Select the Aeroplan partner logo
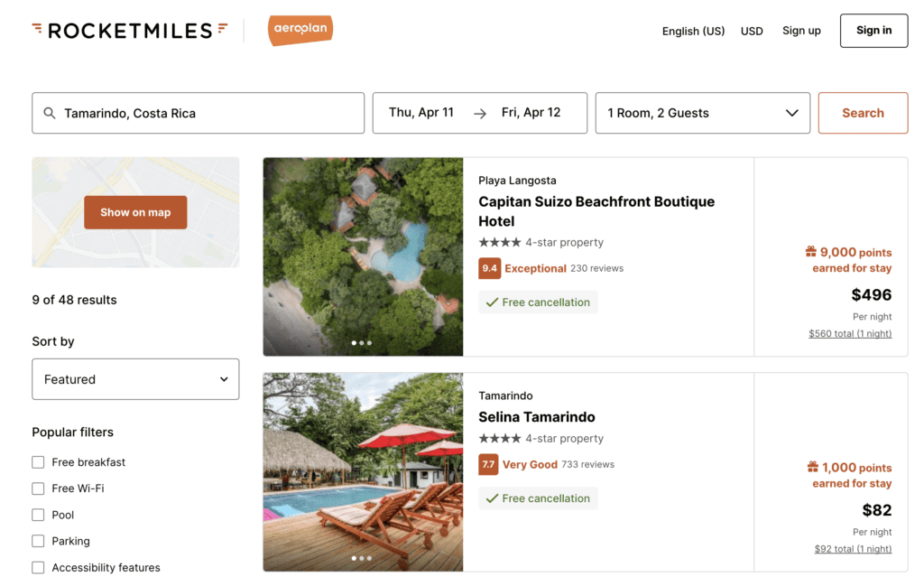 (300, 30)
